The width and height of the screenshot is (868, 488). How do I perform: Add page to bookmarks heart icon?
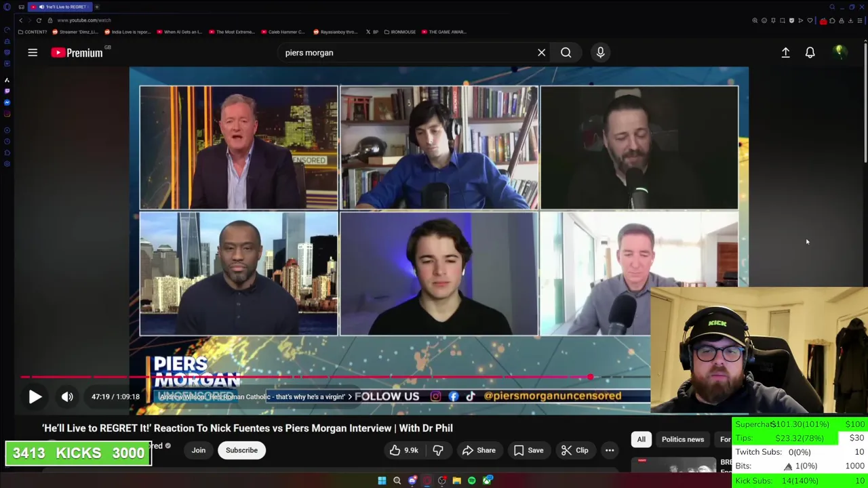(810, 20)
